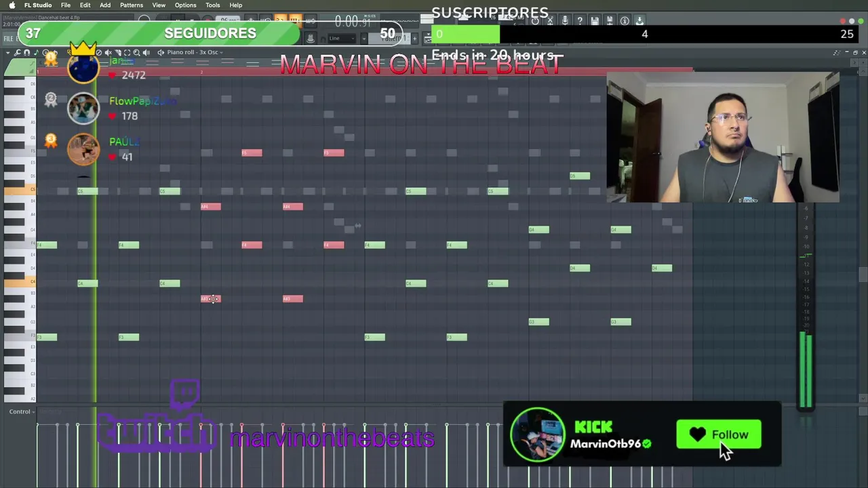The width and height of the screenshot is (868, 488).
Task: Open the Control lane dropdown
Action: click(x=22, y=411)
